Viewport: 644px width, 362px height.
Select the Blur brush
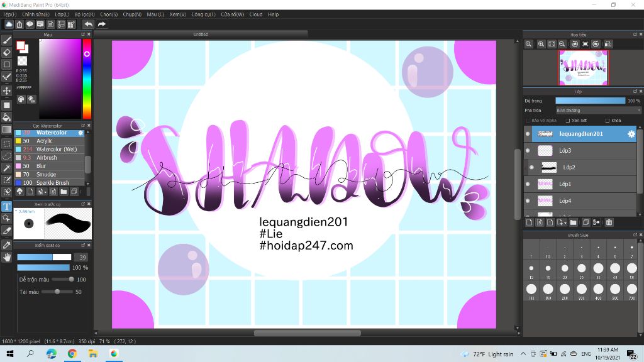pyautogui.click(x=49, y=166)
